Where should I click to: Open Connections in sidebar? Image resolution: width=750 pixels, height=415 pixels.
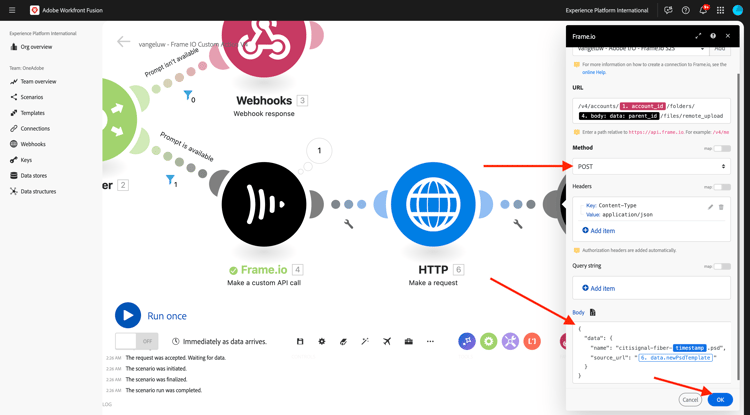(x=35, y=128)
